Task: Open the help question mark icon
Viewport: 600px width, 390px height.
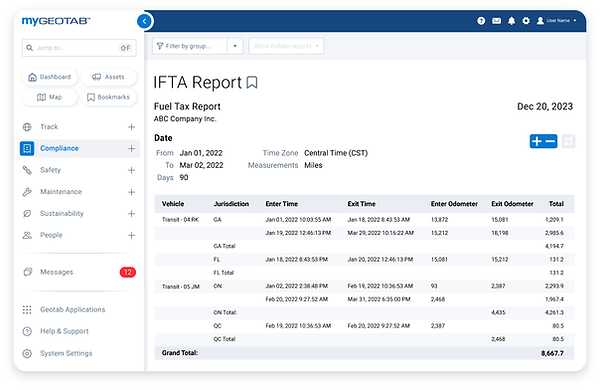Action: coord(481,21)
